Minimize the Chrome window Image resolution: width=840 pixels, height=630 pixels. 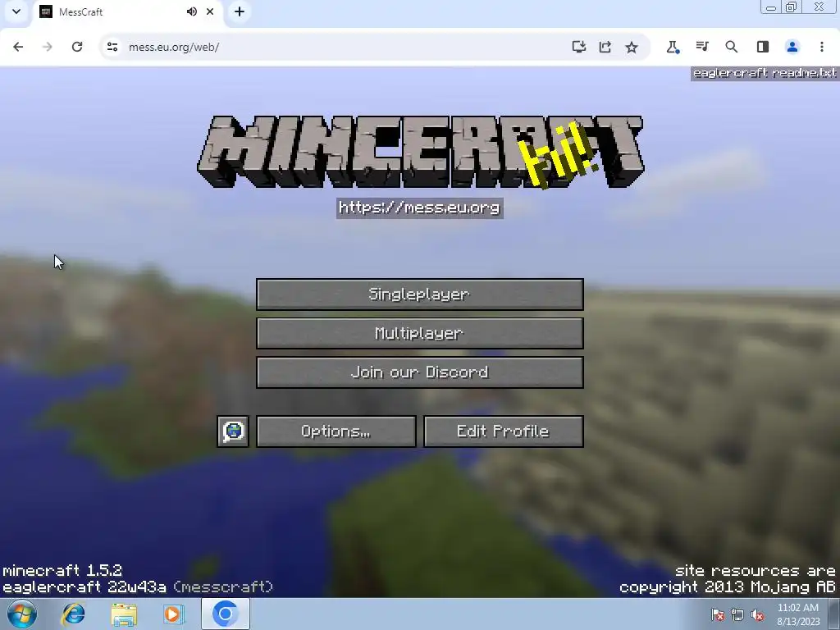(771, 7)
